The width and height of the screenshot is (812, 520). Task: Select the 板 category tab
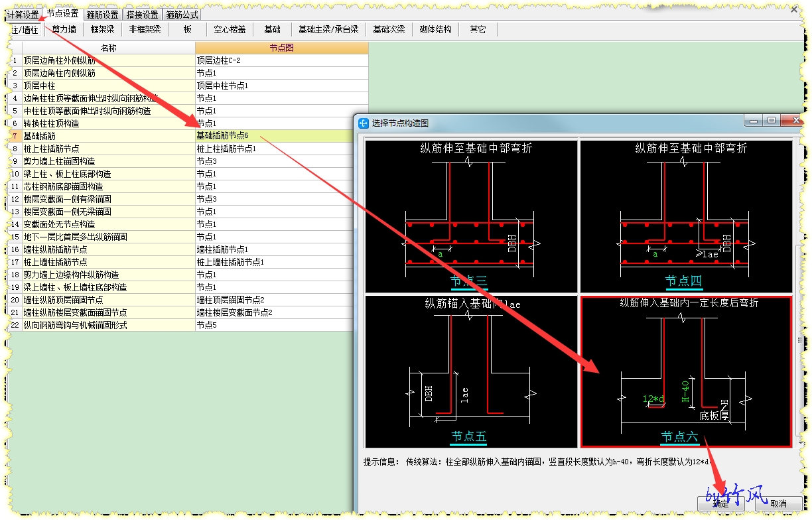coord(188,29)
